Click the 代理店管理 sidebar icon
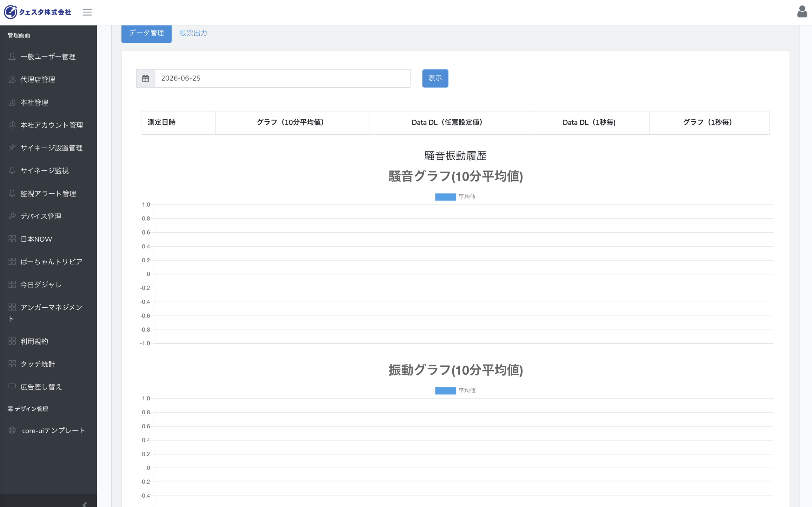The image size is (812, 507). [12, 79]
